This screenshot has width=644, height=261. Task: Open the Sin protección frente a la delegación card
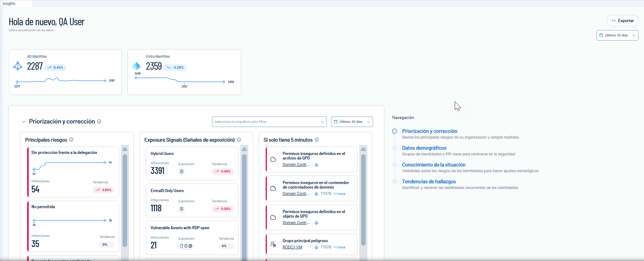(x=73, y=172)
